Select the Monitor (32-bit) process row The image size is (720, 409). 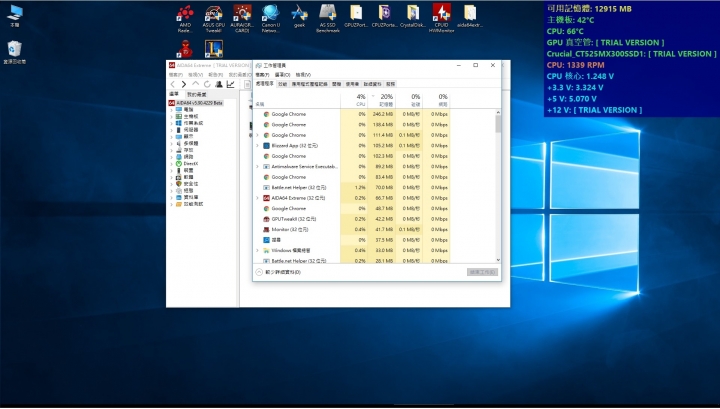[x=352, y=230]
